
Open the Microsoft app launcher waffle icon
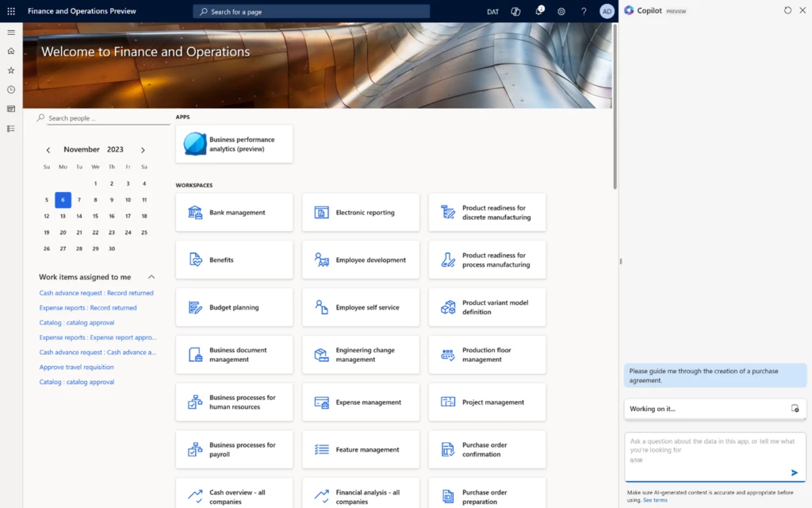pyautogui.click(x=10, y=10)
